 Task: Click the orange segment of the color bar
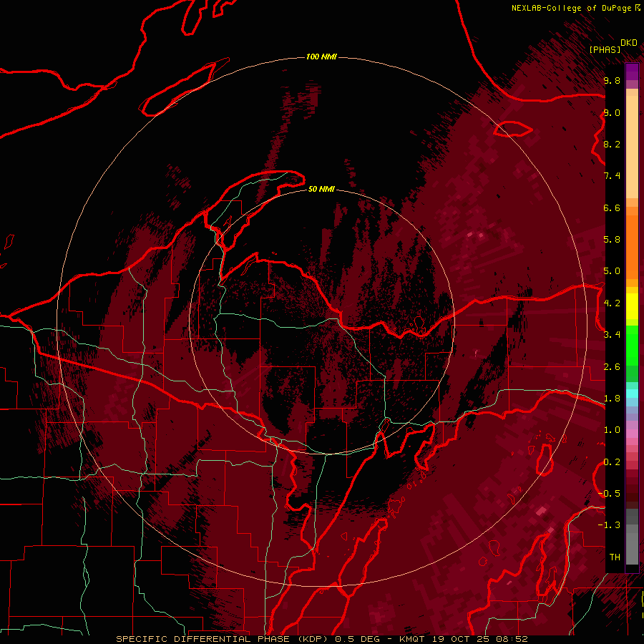pos(632,245)
